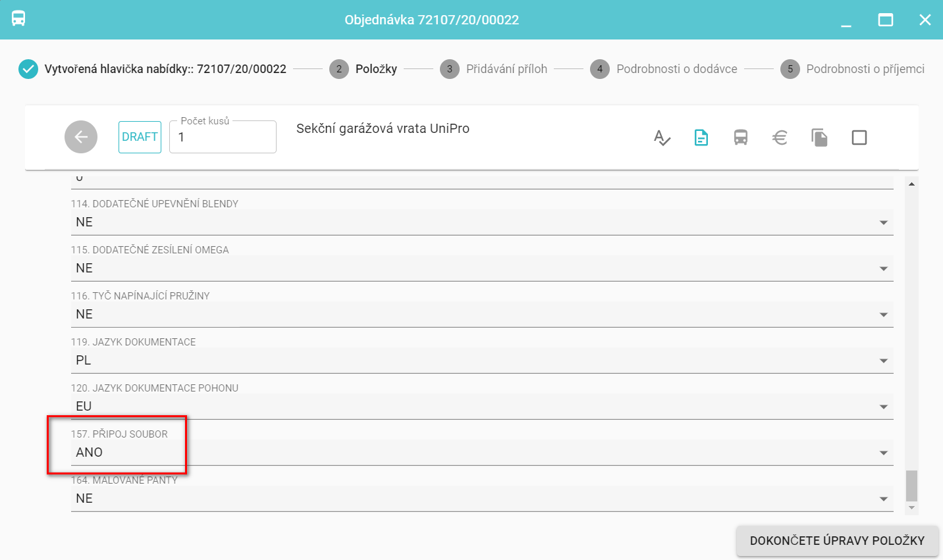The width and height of the screenshot is (943, 560).
Task: Open the blue document icon
Action: (701, 138)
